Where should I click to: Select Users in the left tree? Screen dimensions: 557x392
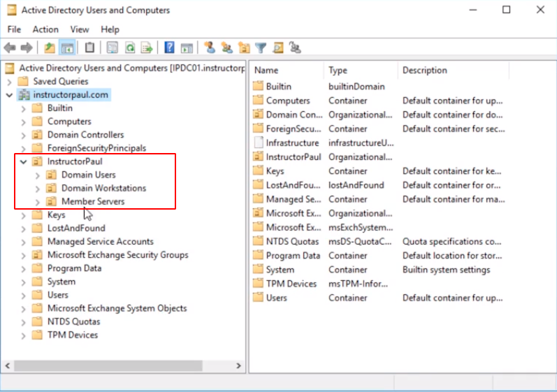click(57, 295)
